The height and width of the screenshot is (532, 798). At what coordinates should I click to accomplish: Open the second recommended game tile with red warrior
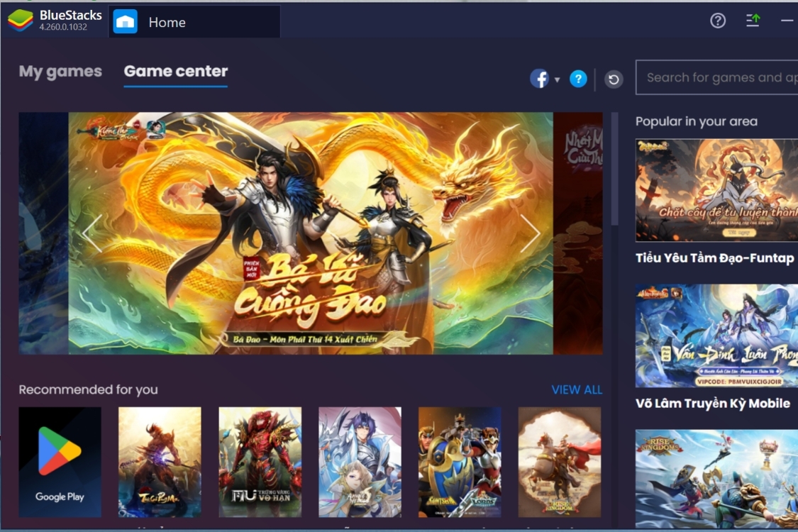(160, 462)
